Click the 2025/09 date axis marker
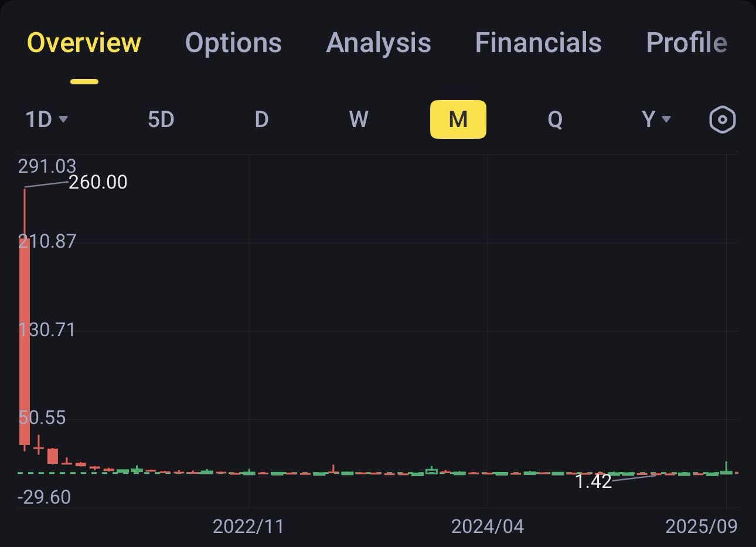756x547 pixels. point(701,526)
